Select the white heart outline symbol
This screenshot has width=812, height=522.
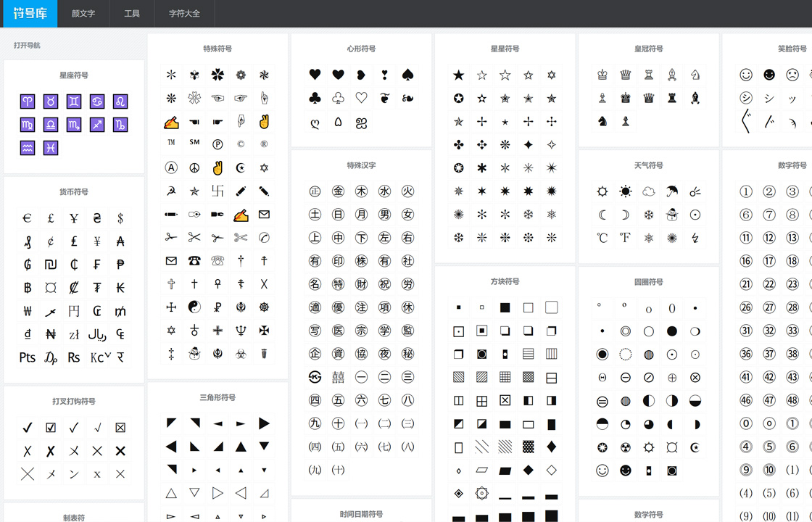[362, 99]
